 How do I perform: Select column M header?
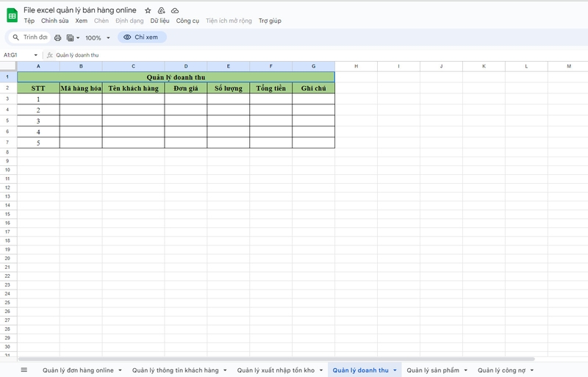(x=569, y=66)
